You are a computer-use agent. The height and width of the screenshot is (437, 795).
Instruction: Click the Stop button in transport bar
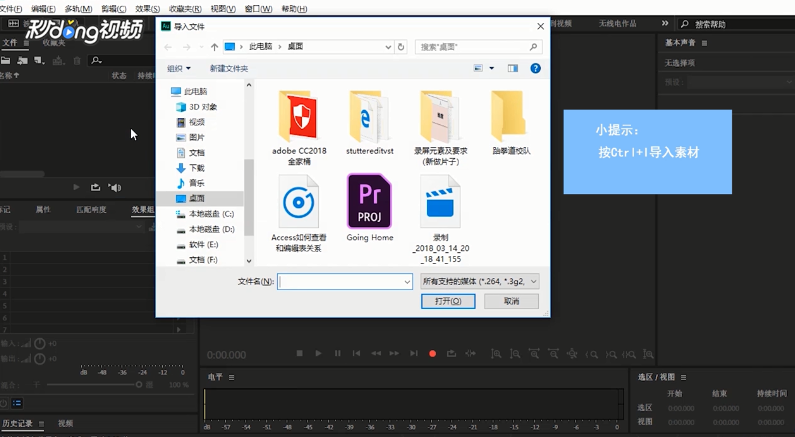(x=300, y=353)
